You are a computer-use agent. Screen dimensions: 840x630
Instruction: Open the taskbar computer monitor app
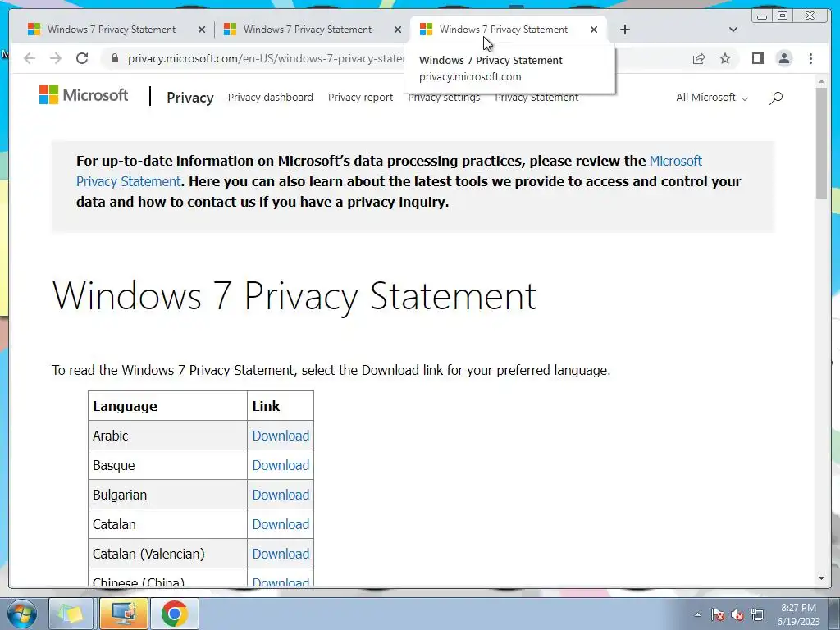tap(123, 614)
